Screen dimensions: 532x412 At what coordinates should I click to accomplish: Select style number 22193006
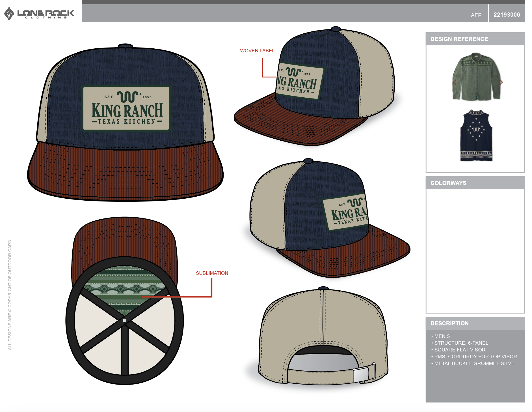(x=507, y=15)
